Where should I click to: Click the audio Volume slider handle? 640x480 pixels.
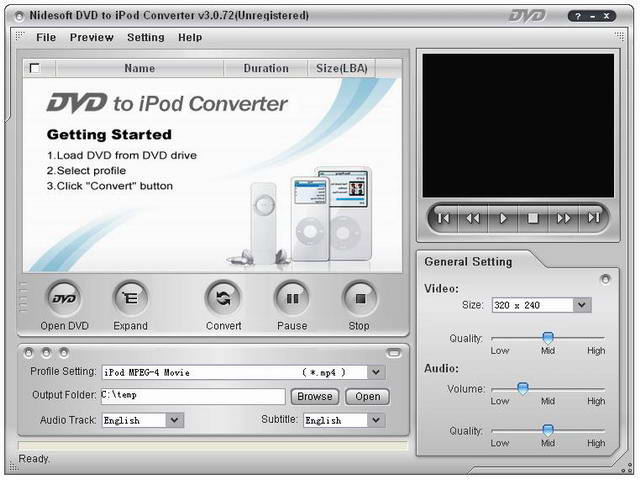pos(522,388)
